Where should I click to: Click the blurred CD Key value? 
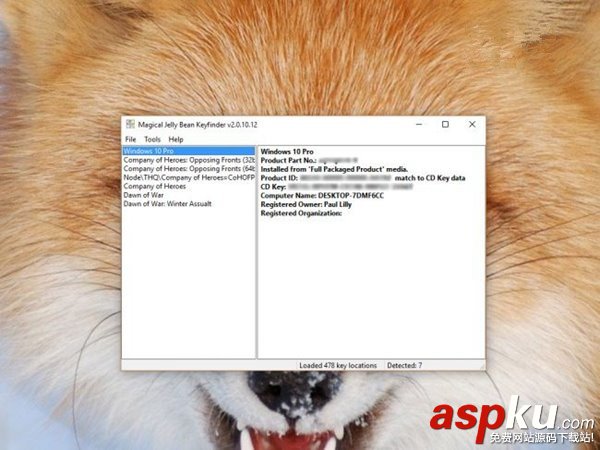350,187
